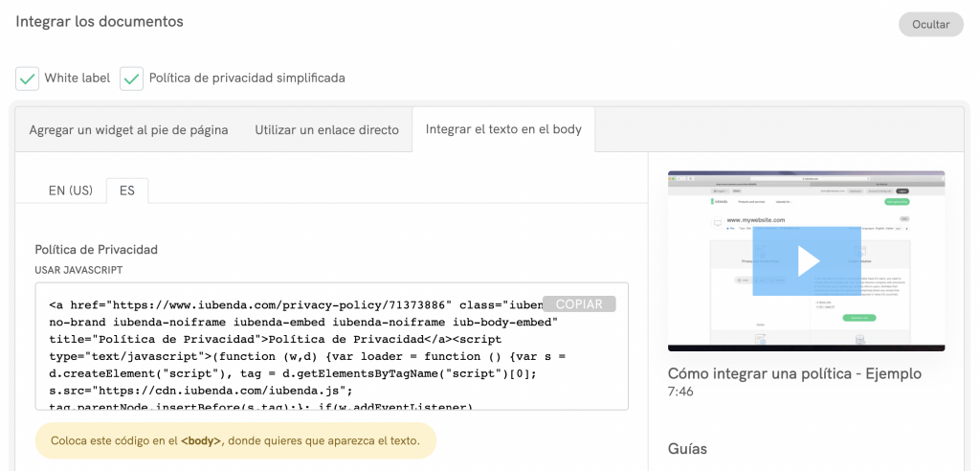
Task: Select the Integrar el texto en el body tab
Action: (x=503, y=129)
